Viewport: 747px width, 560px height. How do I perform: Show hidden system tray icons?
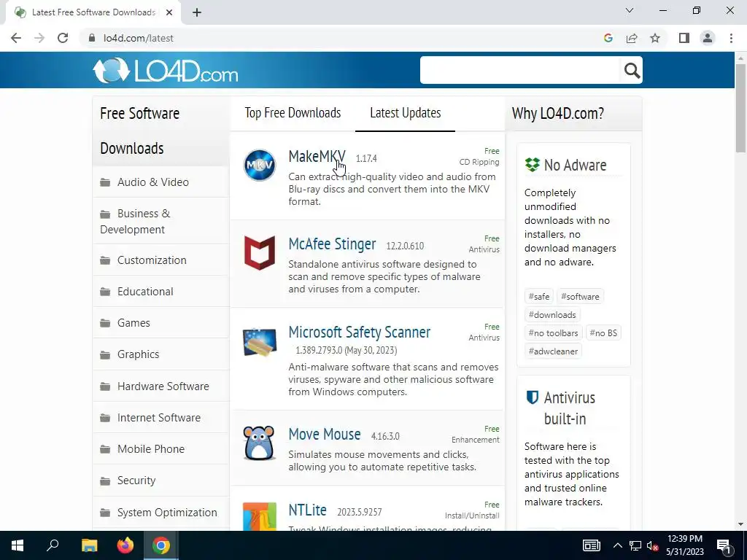tap(617, 545)
